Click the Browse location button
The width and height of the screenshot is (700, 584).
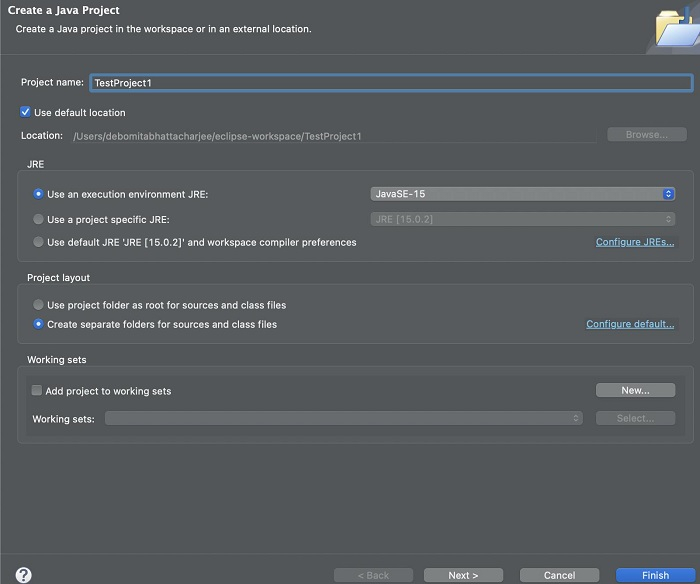pos(646,135)
